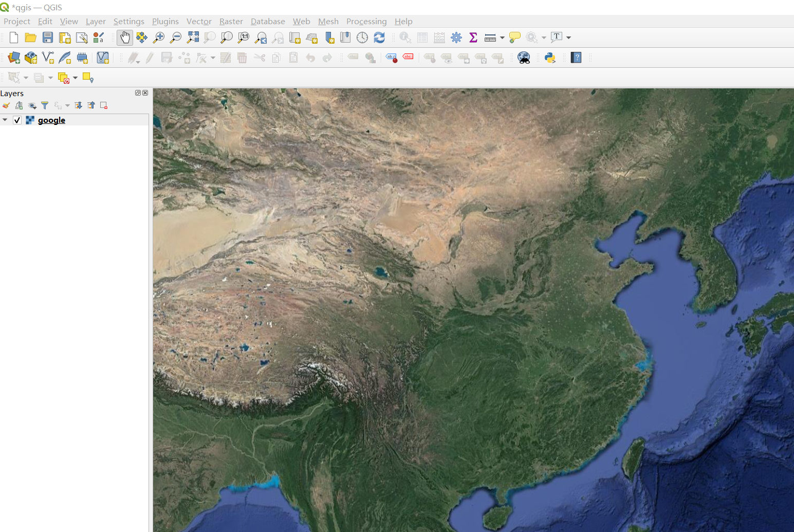
Task: Click Filter Legend funnel icon
Action: (x=45, y=105)
